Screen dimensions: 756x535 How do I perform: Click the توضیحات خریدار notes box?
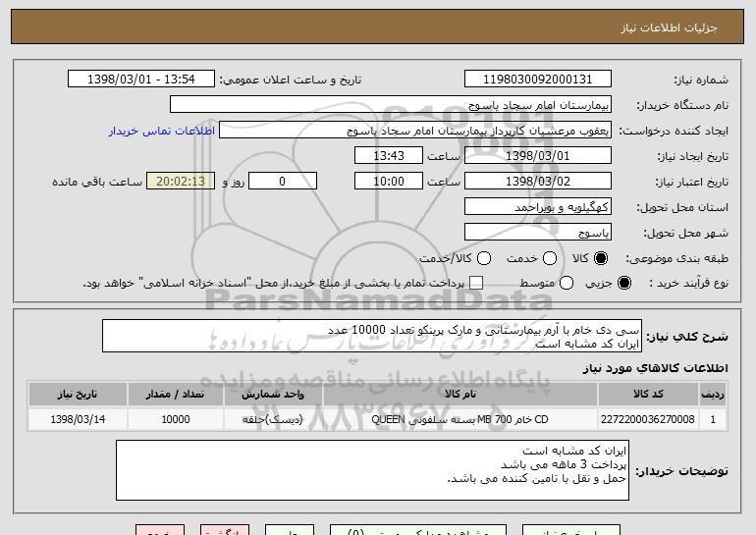[x=372, y=470]
